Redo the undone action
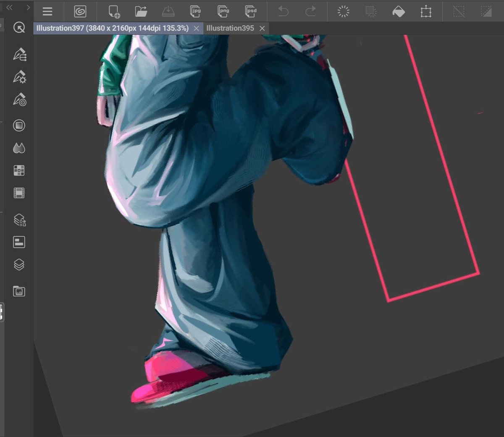The width and height of the screenshot is (504, 437). pyautogui.click(x=310, y=11)
